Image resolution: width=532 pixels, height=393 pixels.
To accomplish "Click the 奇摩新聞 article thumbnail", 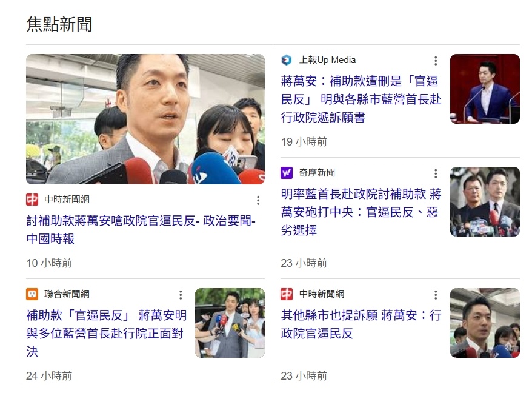I will [x=485, y=201].
